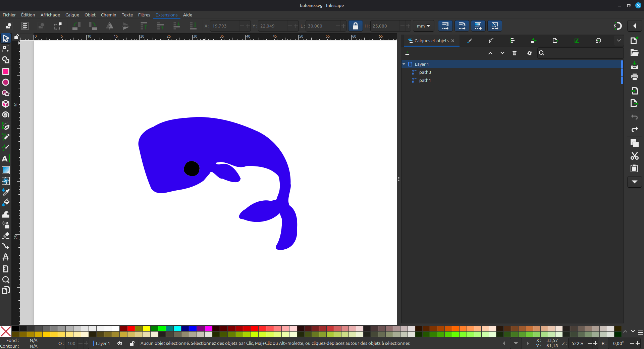Activate the Zoom tool

click(5, 280)
